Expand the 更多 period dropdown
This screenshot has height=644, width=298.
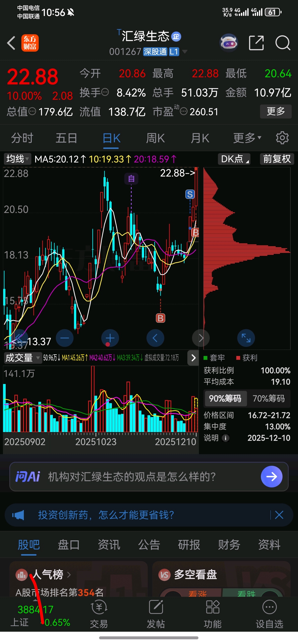click(247, 138)
